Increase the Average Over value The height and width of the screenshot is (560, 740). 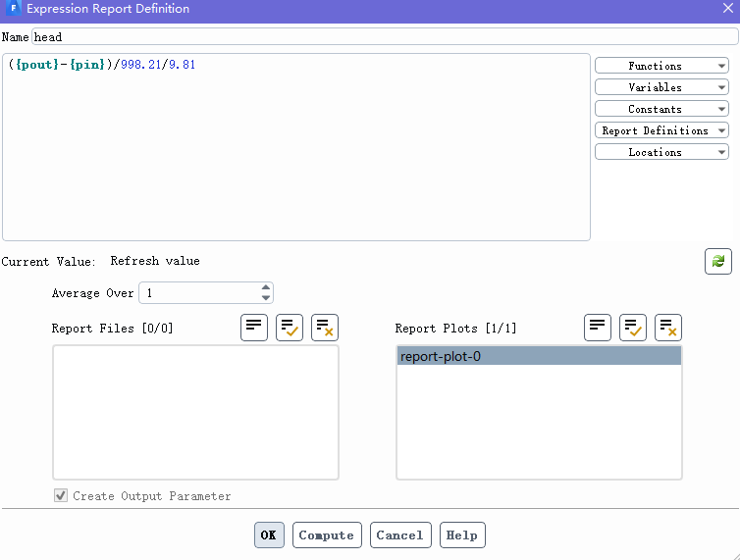click(266, 288)
